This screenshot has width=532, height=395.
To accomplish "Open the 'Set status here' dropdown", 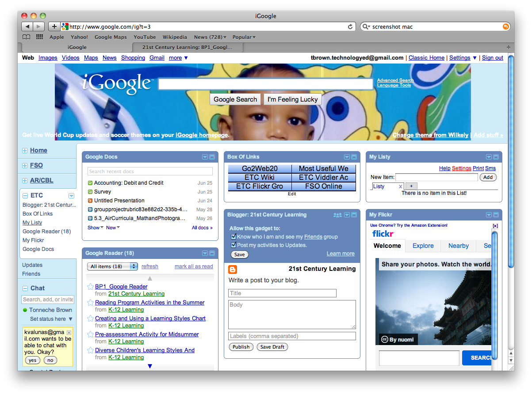I will (51, 319).
